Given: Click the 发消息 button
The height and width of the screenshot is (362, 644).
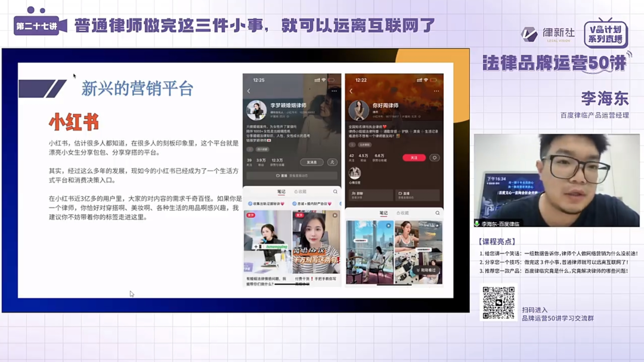Looking at the screenshot, I should 312,162.
